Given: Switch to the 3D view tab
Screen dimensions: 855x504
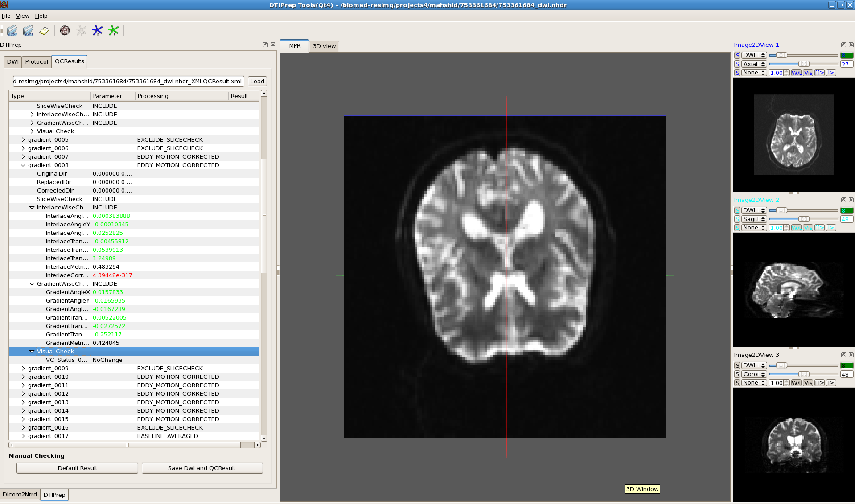Looking at the screenshot, I should pos(324,46).
